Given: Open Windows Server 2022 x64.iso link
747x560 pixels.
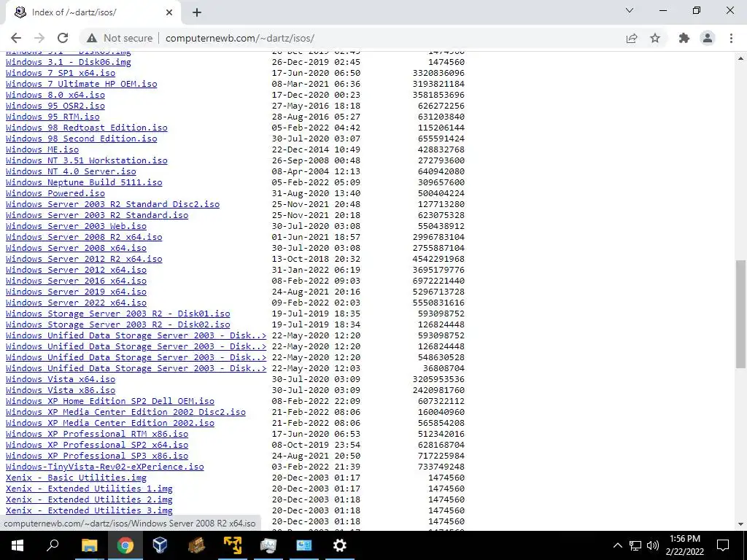Looking at the screenshot, I should (x=76, y=303).
